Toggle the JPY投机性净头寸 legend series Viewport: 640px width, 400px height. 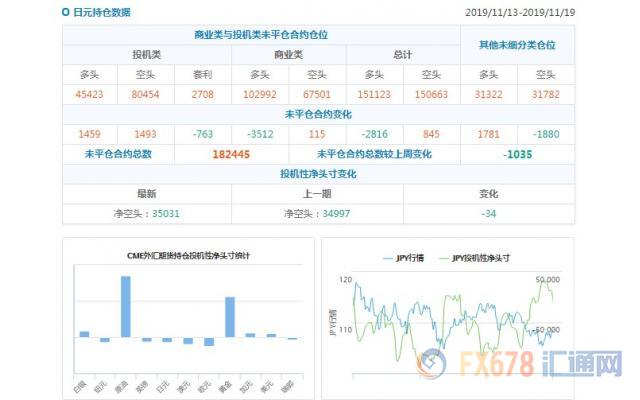pos(473,258)
